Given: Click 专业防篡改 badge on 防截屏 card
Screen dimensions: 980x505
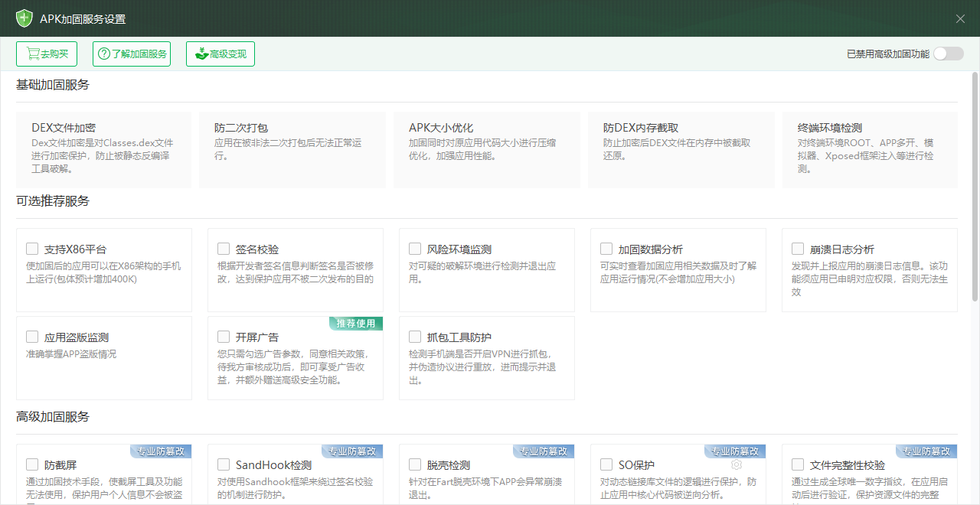Looking at the screenshot, I should click(x=161, y=451).
